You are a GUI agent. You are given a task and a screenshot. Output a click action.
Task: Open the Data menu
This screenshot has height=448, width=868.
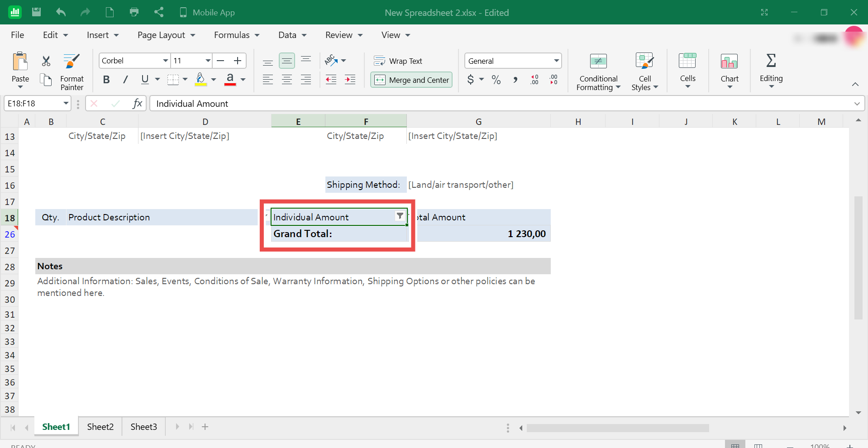tap(292, 35)
